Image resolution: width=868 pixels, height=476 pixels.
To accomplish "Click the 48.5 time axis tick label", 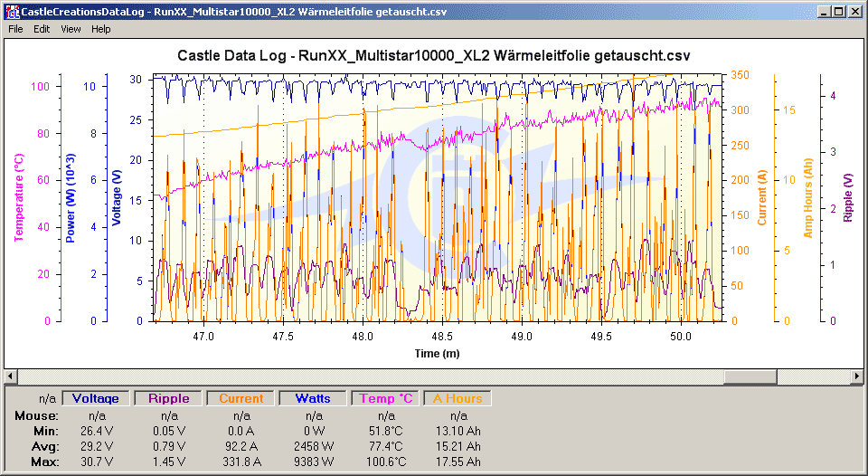I will click(442, 337).
